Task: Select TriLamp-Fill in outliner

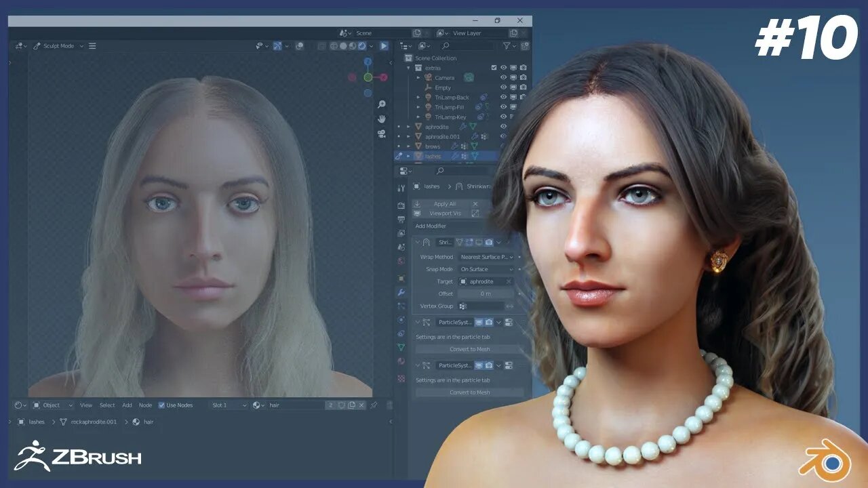Action: pyautogui.click(x=449, y=107)
